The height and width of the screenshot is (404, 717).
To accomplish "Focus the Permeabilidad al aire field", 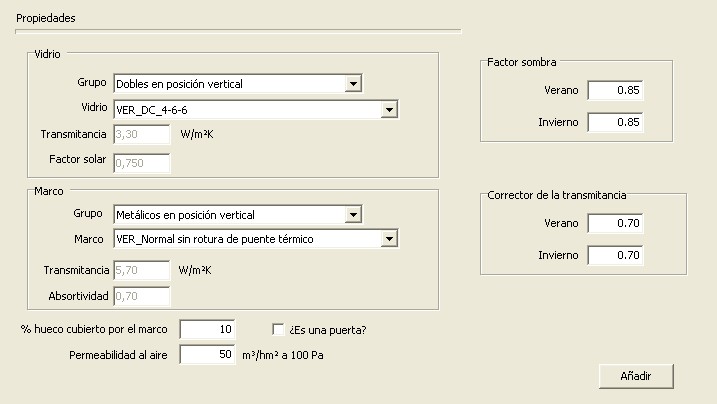I will pos(208,355).
